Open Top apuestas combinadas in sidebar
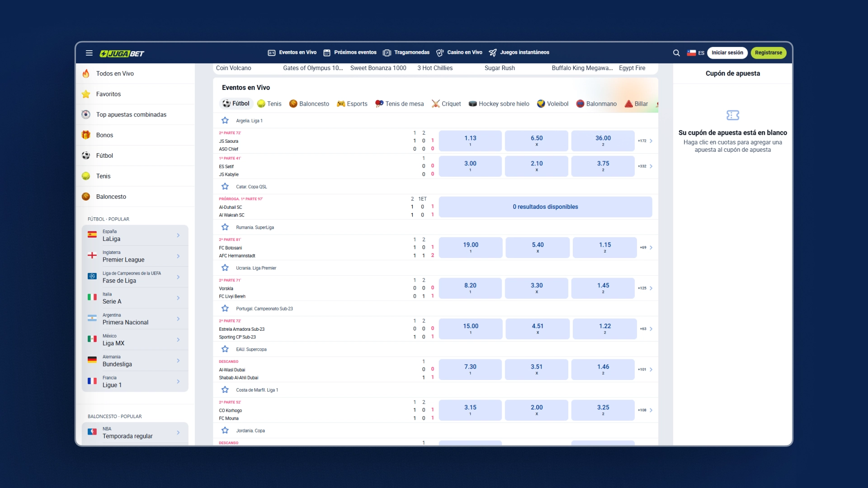 135,115
